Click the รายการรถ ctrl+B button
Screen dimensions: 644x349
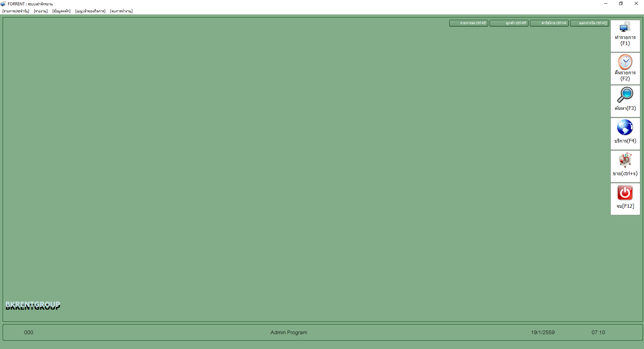pos(469,23)
